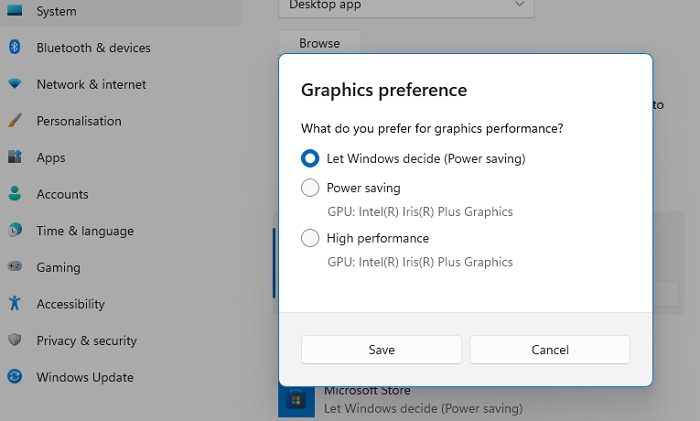This screenshot has height=421, width=700.
Task: Click the Browse button
Action: tap(319, 43)
